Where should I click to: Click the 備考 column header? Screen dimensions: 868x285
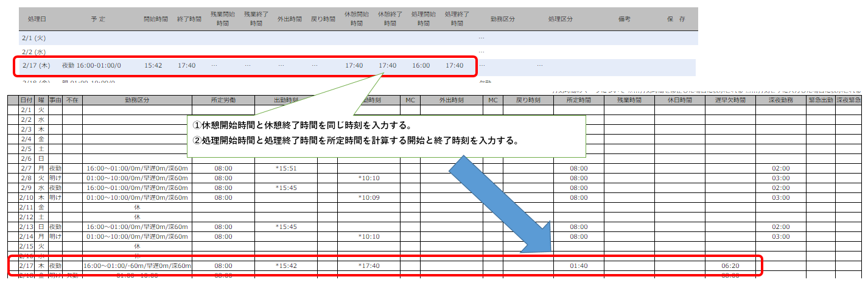[x=623, y=19]
